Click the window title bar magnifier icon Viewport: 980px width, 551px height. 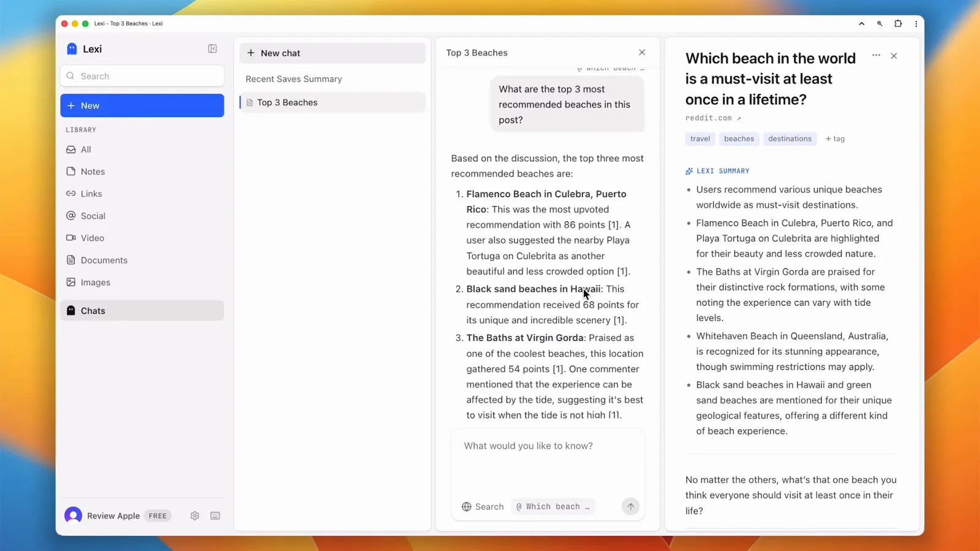(x=880, y=24)
